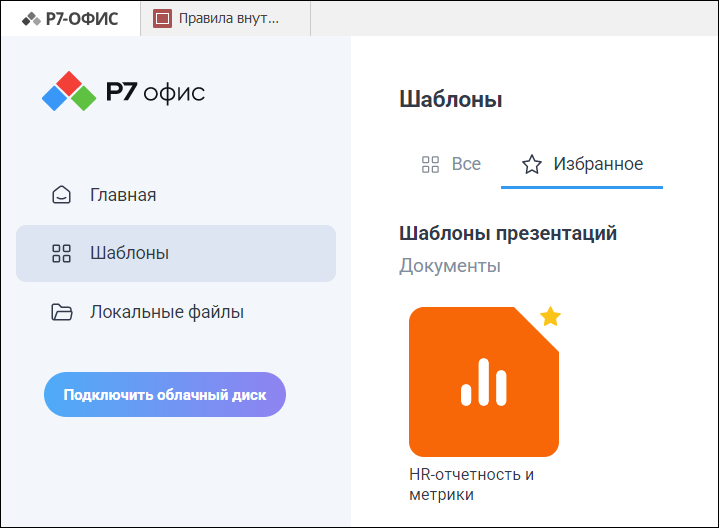The width and height of the screenshot is (719, 528).
Task: Toggle the yellow favorite star on HR template
Action: click(x=550, y=317)
